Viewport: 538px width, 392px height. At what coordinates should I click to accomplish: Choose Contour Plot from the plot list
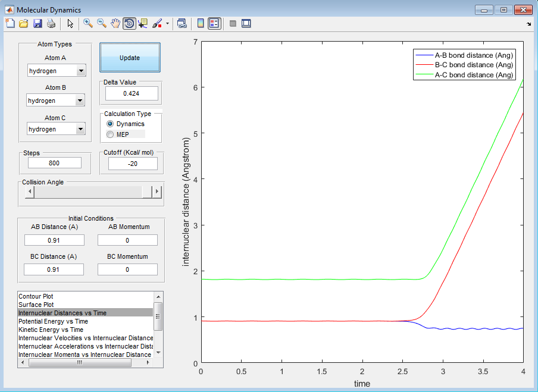[x=36, y=296]
